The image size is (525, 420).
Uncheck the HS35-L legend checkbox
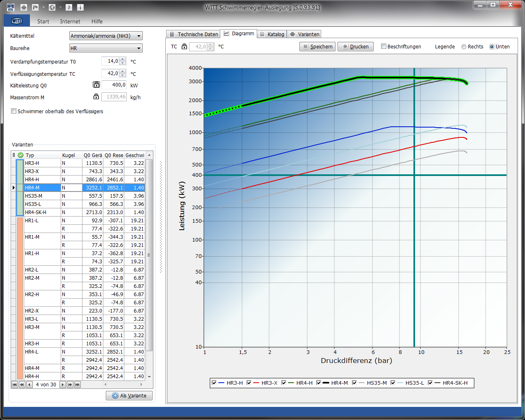393,383
